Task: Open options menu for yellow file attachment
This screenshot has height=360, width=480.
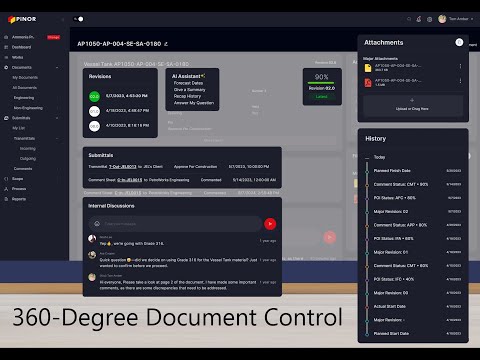Action: [x=460, y=66]
